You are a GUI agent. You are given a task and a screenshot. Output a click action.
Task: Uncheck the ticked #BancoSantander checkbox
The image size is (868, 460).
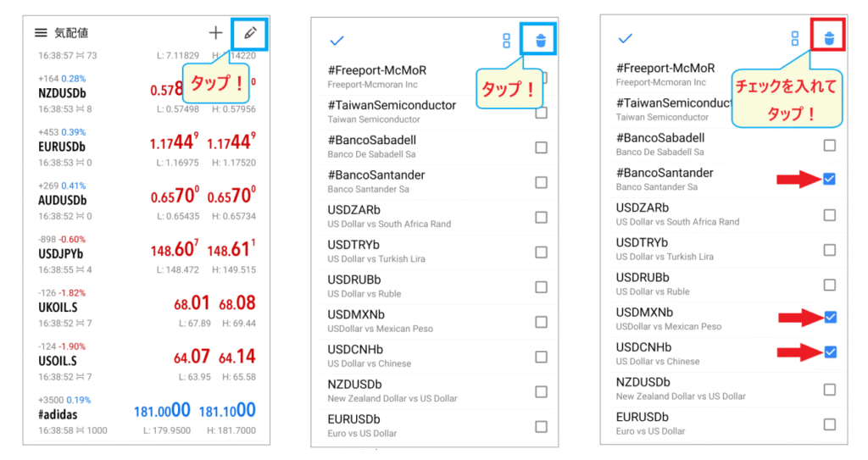pyautogui.click(x=830, y=179)
